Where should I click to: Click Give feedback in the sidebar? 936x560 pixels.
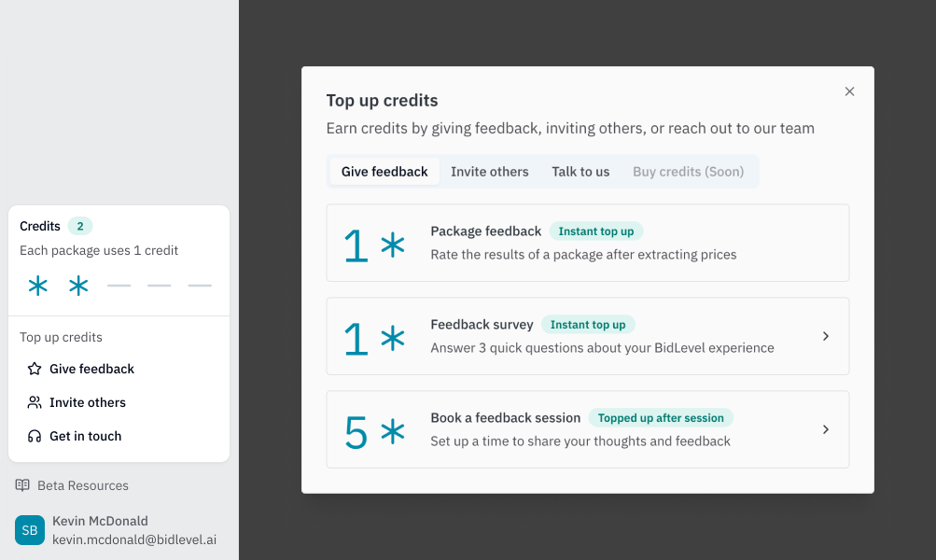coord(92,369)
